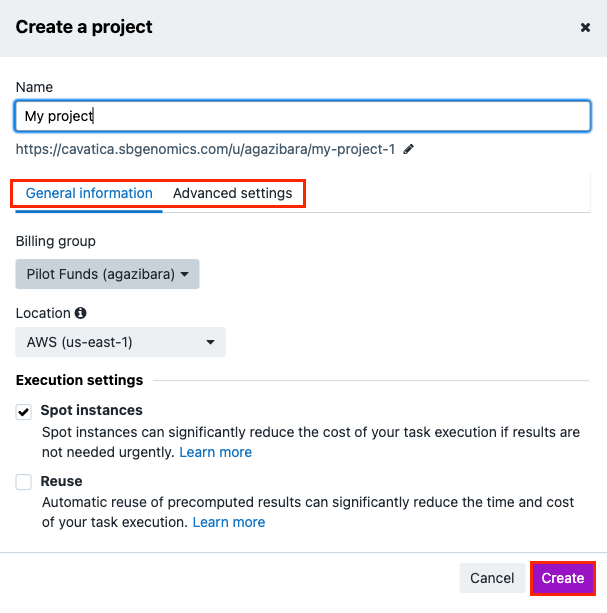
Task: Open Learn more link for Reuse
Action: coord(229,522)
